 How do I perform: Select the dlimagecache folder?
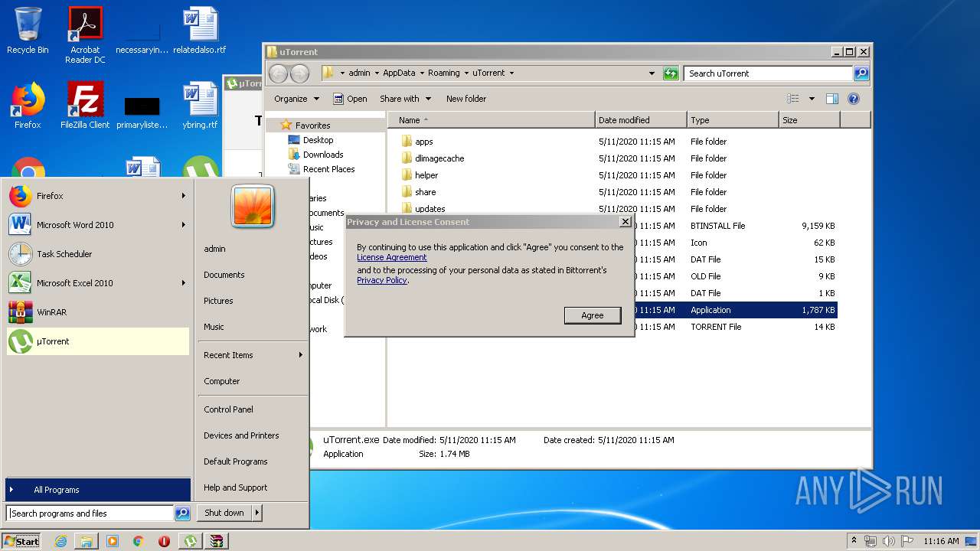pyautogui.click(x=439, y=158)
